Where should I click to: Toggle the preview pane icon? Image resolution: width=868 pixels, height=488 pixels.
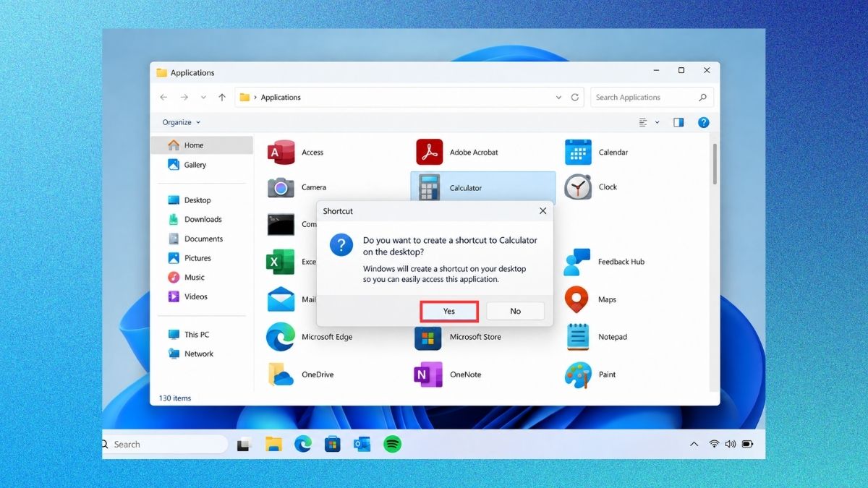pyautogui.click(x=678, y=122)
